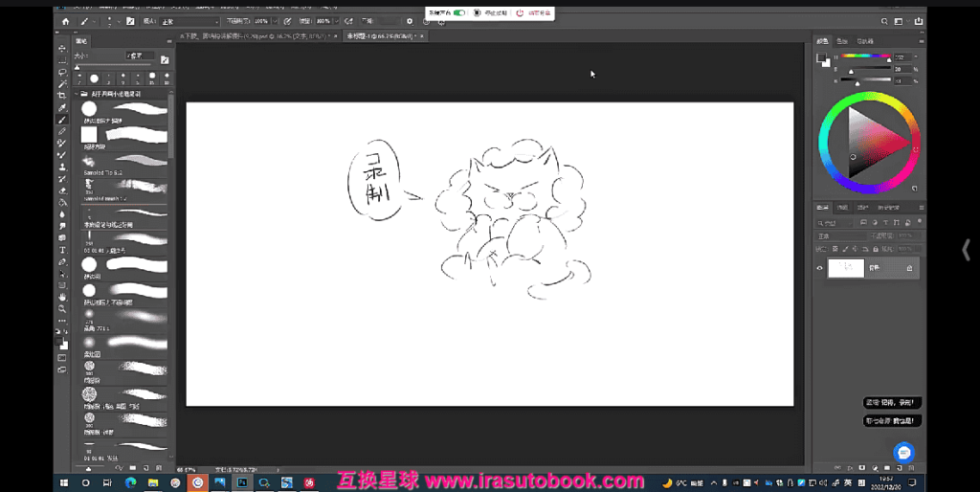Screen dimensions: 980x492
Task: Select the Magic Wand tool
Action: click(x=62, y=84)
